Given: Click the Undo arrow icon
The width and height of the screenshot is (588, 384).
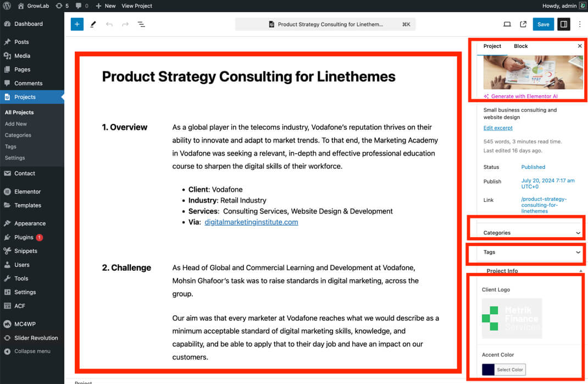Looking at the screenshot, I should (109, 24).
